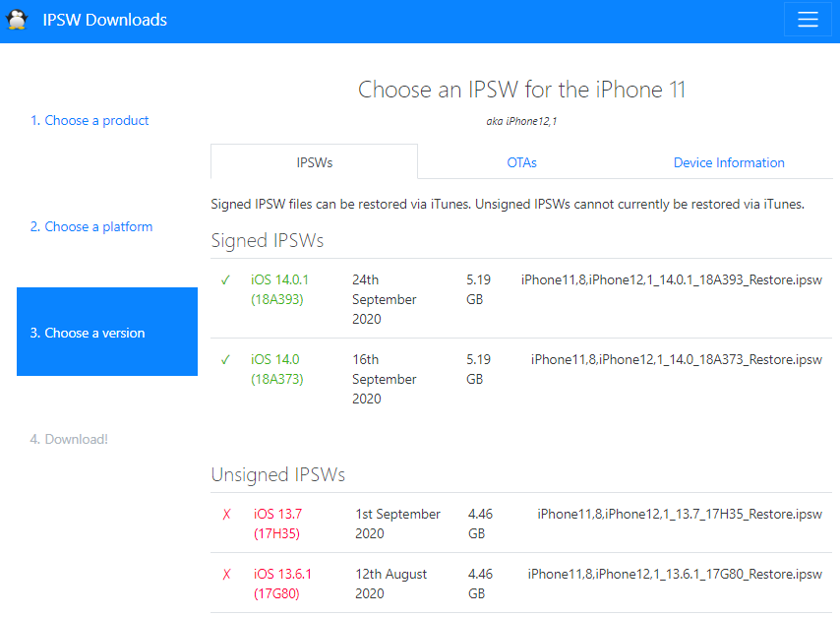Click green checkmark for iOS 14.0.1

point(225,280)
